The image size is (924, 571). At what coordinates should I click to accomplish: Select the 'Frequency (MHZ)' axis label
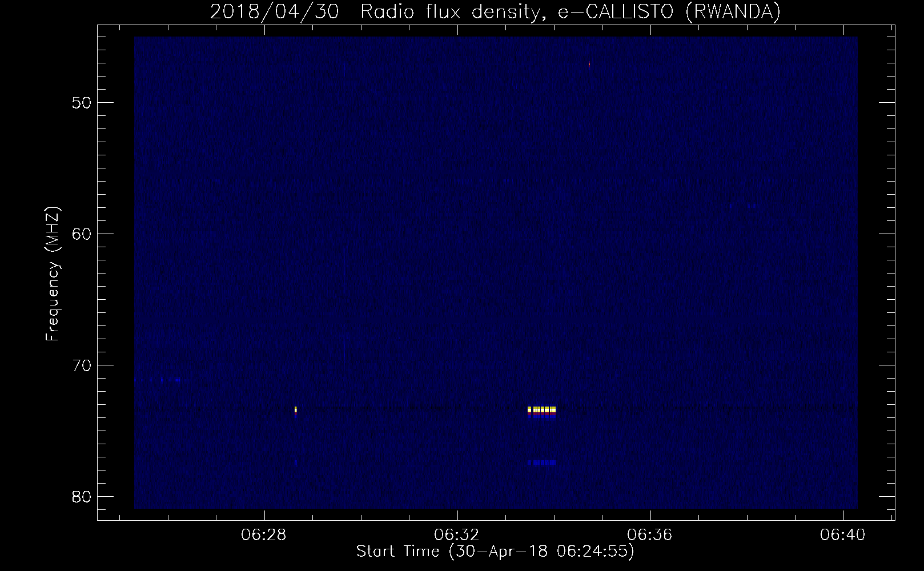tap(53, 274)
